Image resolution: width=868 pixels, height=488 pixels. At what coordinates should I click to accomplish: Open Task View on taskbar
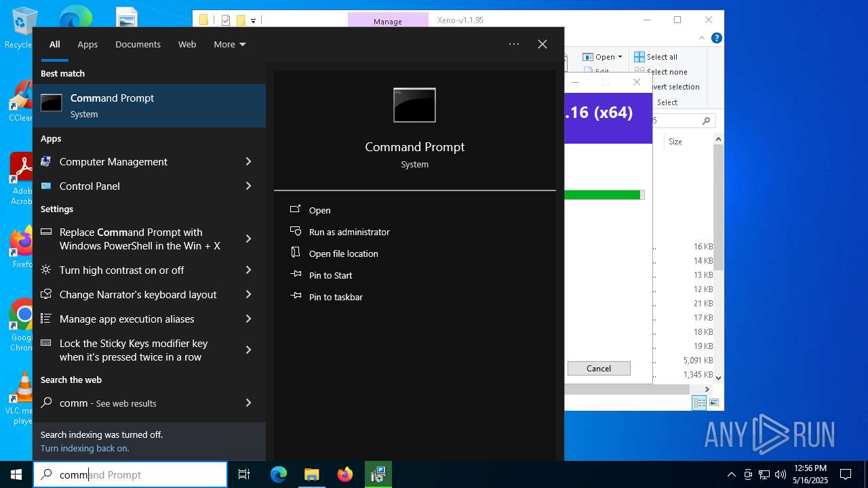pyautogui.click(x=245, y=474)
